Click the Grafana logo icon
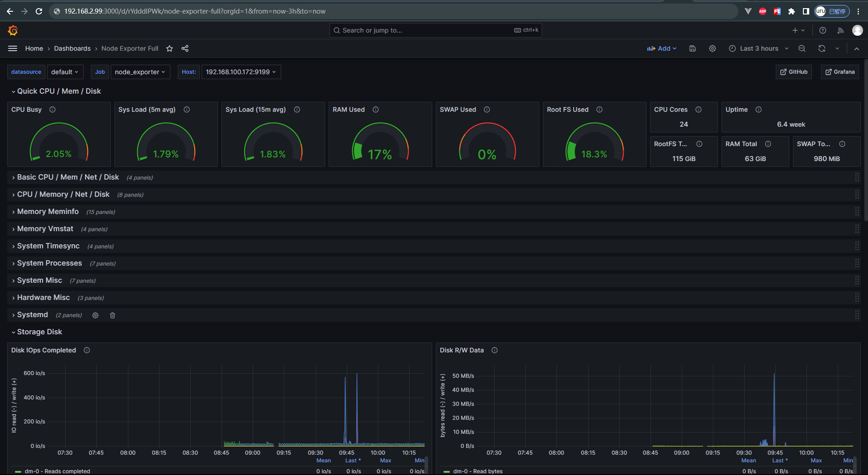This screenshot has width=868, height=475. pos(13,30)
